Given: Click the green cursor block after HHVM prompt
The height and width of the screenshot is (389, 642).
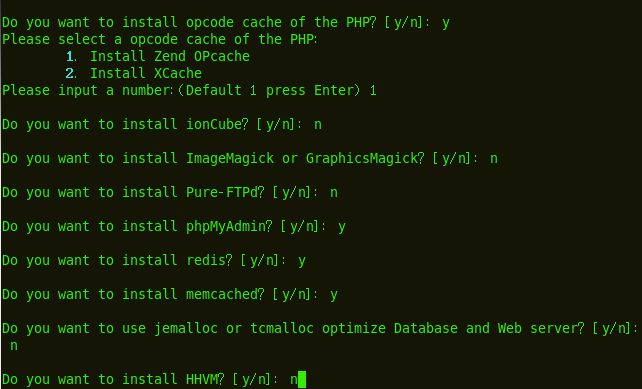Looking at the screenshot, I should coord(302,380).
